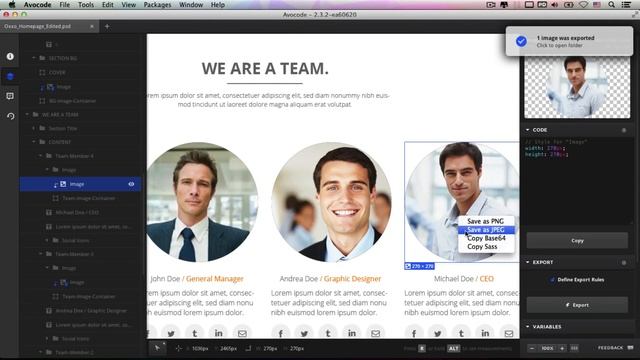Click the Copy button in code panel
The width and height of the screenshot is (640, 360).
pyautogui.click(x=577, y=240)
